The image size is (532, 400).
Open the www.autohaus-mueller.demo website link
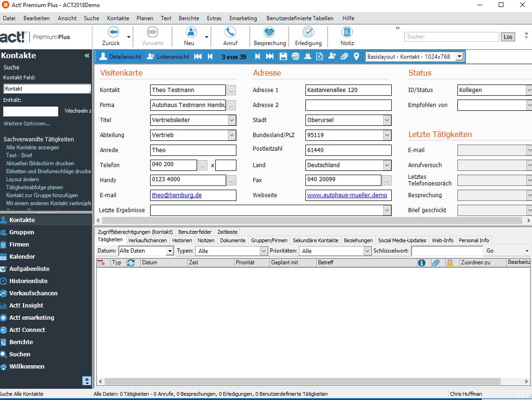coord(347,195)
